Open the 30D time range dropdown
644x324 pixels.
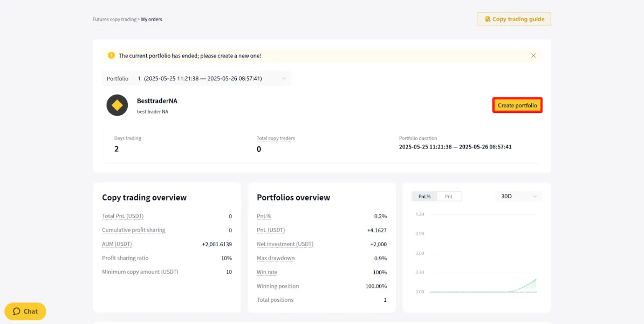tap(519, 197)
